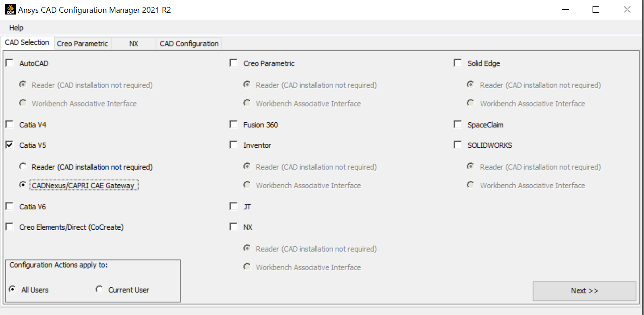Tick the SpaceClaim checkbox
Image resolution: width=644 pixels, height=315 pixels.
(458, 125)
